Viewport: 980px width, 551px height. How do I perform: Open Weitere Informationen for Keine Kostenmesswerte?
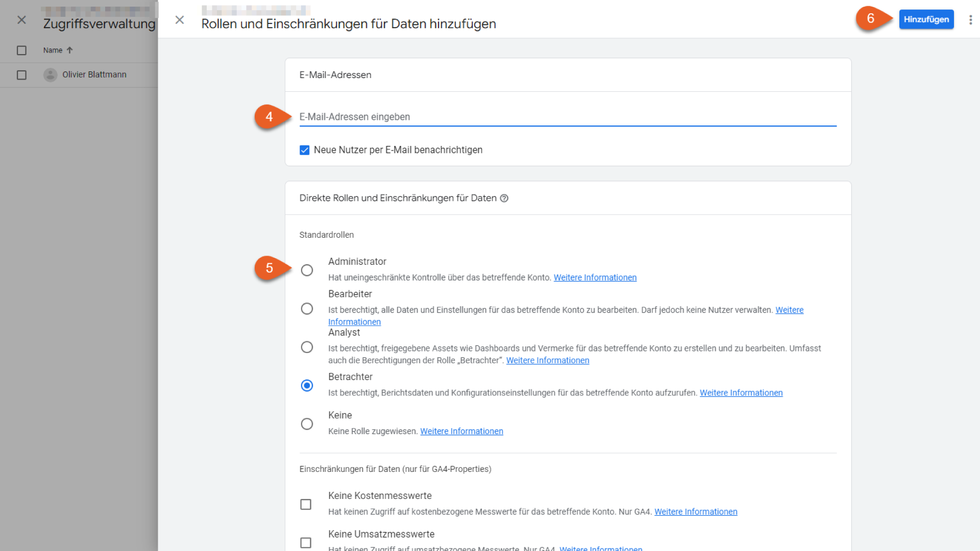click(x=696, y=512)
